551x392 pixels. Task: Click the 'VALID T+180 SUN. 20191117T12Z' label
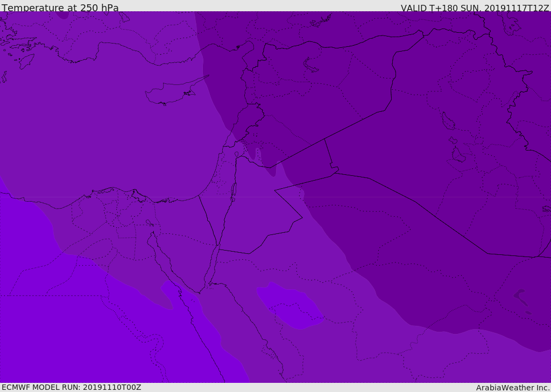[475, 8]
